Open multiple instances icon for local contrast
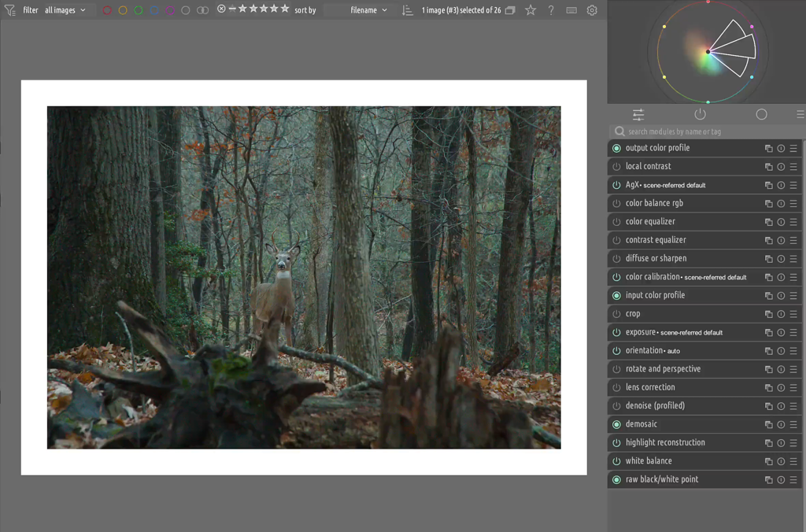This screenshot has height=532, width=806. pyautogui.click(x=768, y=167)
